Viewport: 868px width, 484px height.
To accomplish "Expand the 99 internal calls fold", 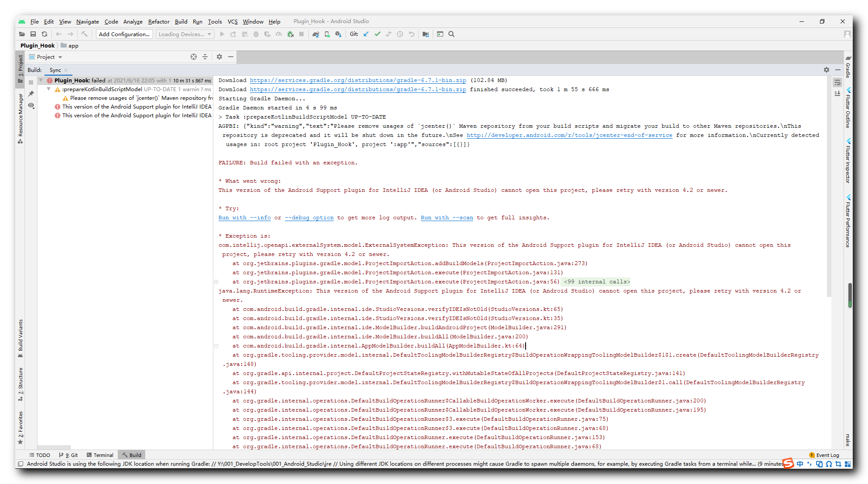I will 597,282.
